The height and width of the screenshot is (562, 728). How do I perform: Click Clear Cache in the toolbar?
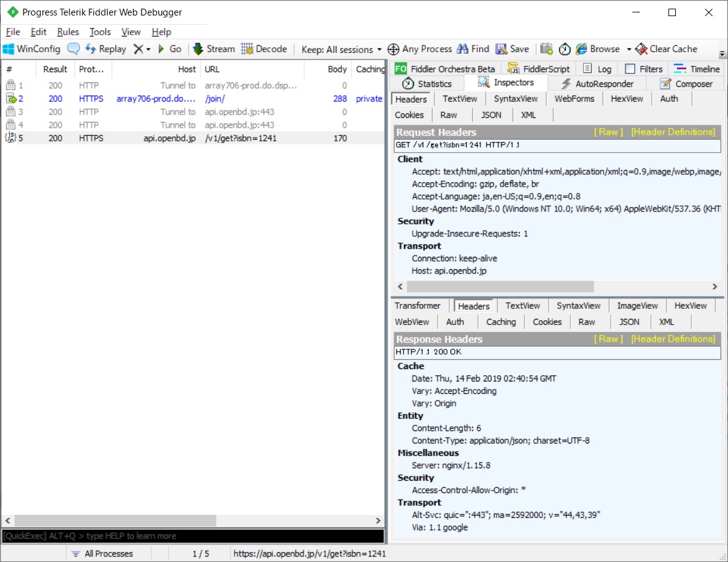(667, 49)
